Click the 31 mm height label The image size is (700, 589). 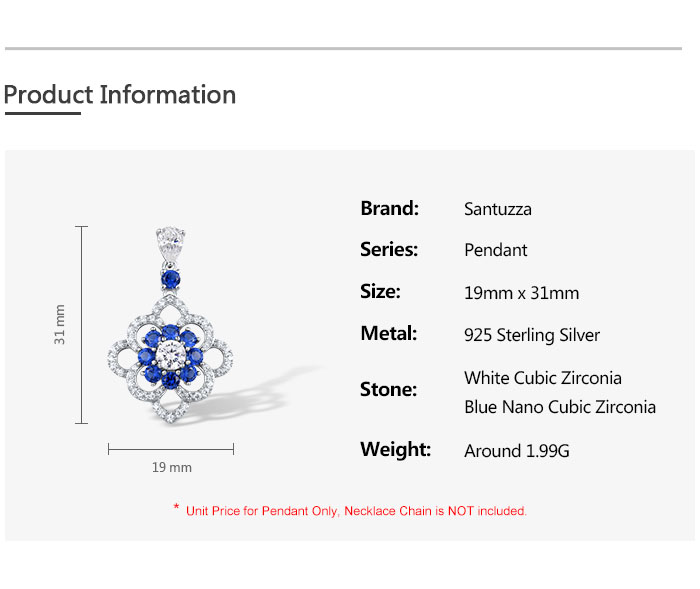pyautogui.click(x=60, y=324)
